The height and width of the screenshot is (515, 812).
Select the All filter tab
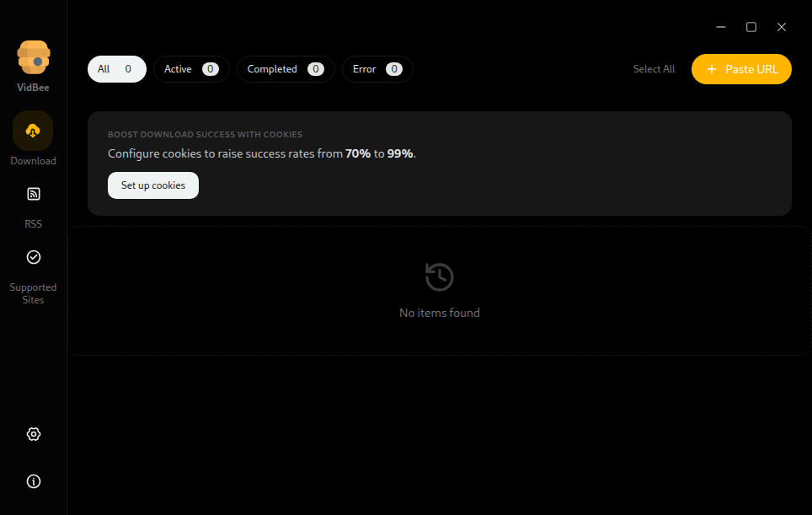tap(116, 69)
